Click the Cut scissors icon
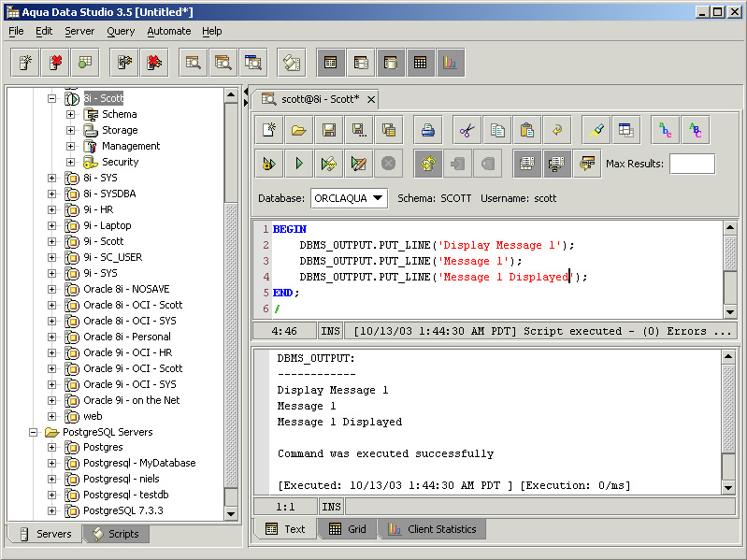747x560 pixels. 467,130
